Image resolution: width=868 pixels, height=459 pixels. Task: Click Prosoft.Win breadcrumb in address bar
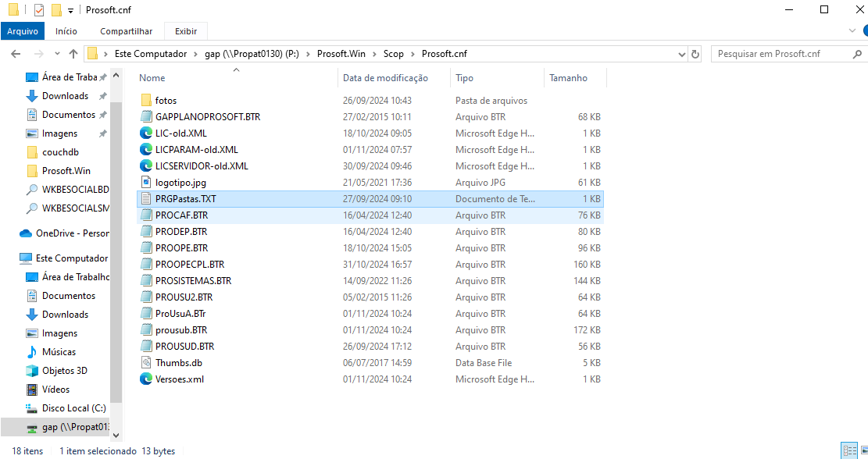tap(341, 54)
